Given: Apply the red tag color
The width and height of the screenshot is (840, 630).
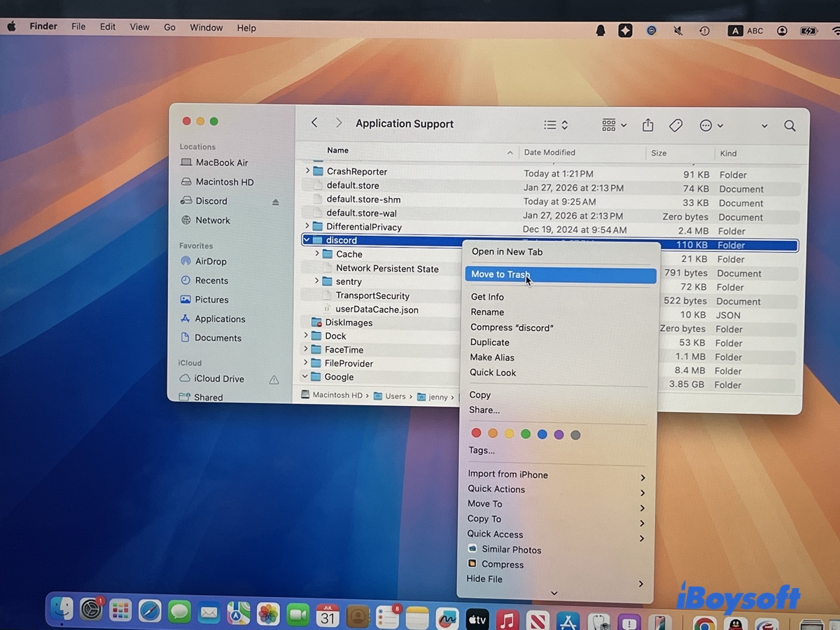Looking at the screenshot, I should pos(477,433).
